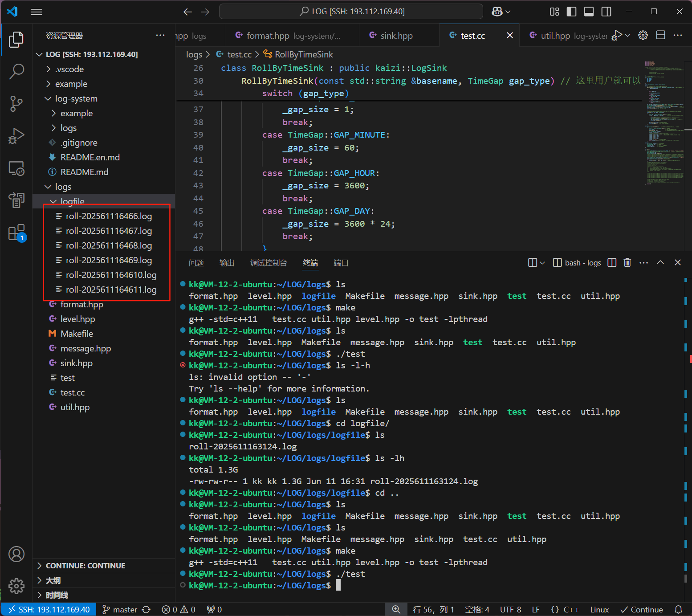Open message.hpp in explorer

pos(104,348)
